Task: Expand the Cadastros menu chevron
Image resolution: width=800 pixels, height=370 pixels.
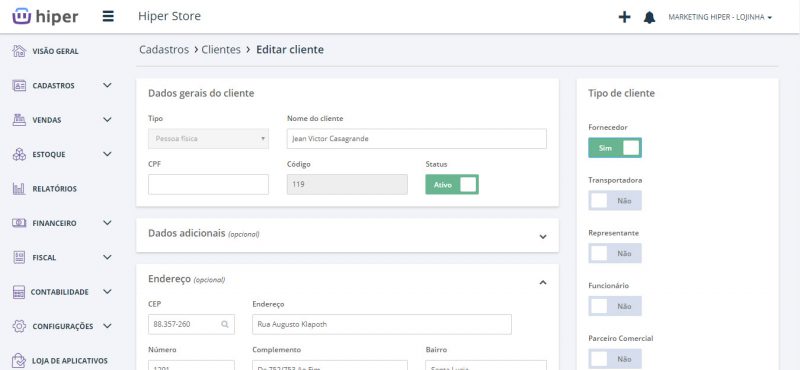Action: 107,85
